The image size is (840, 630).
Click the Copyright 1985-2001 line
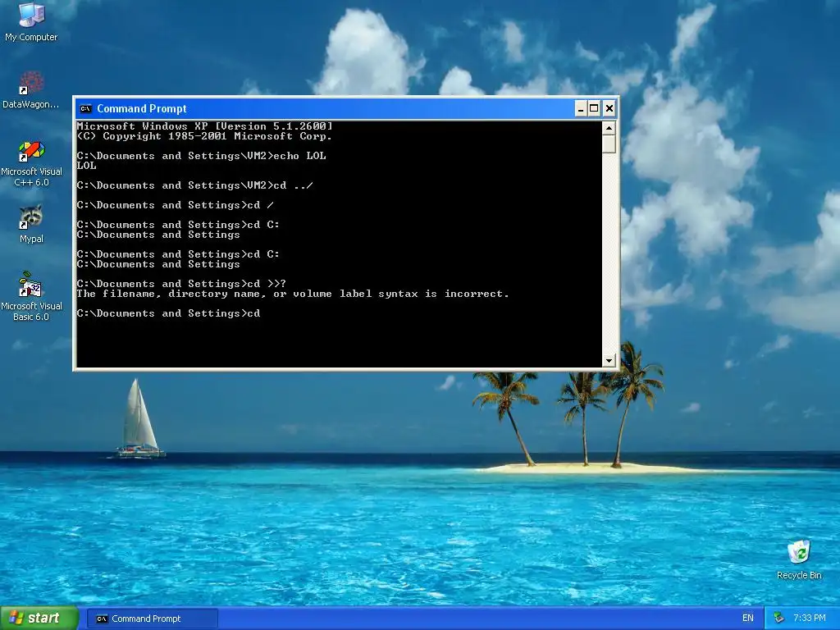204,136
